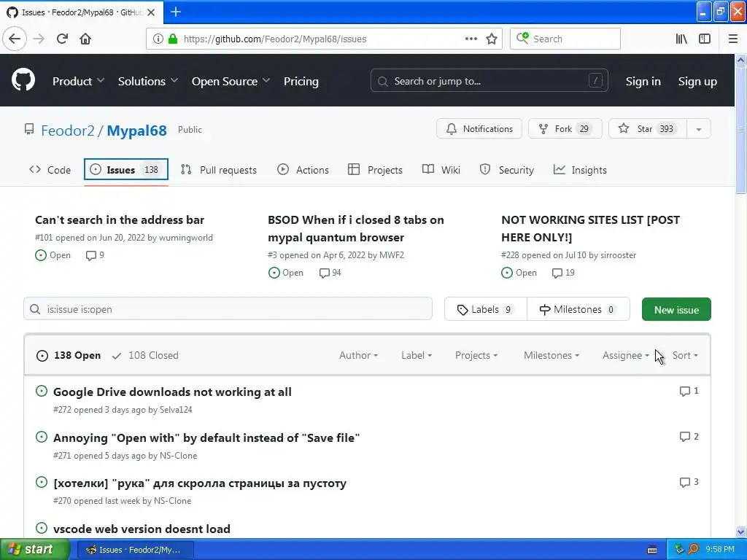Open the Projects filter dropdown
747x560 pixels.
coord(476,355)
